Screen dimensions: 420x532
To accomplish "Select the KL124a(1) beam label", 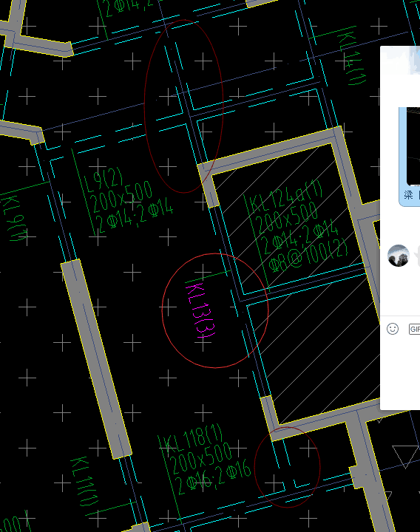I will coord(286,196).
